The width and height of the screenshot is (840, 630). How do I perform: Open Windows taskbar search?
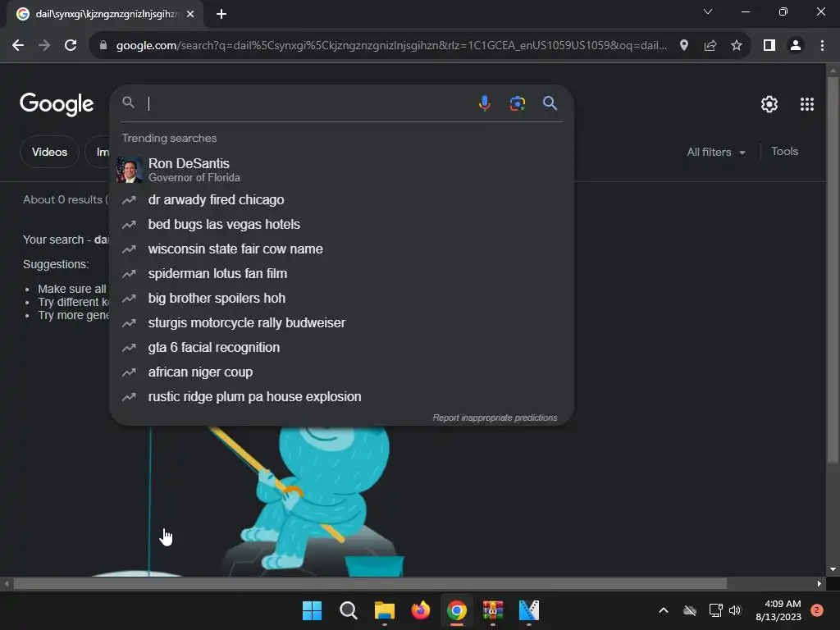point(348,610)
